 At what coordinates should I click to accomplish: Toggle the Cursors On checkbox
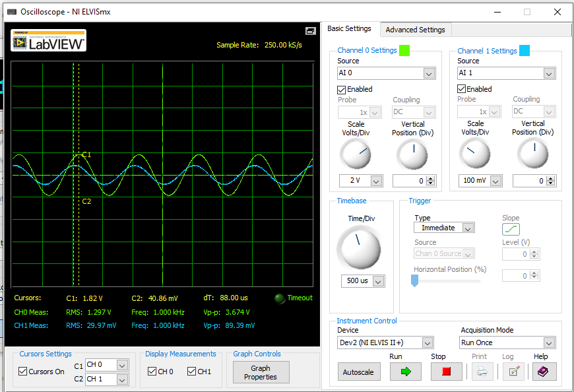pyautogui.click(x=23, y=371)
